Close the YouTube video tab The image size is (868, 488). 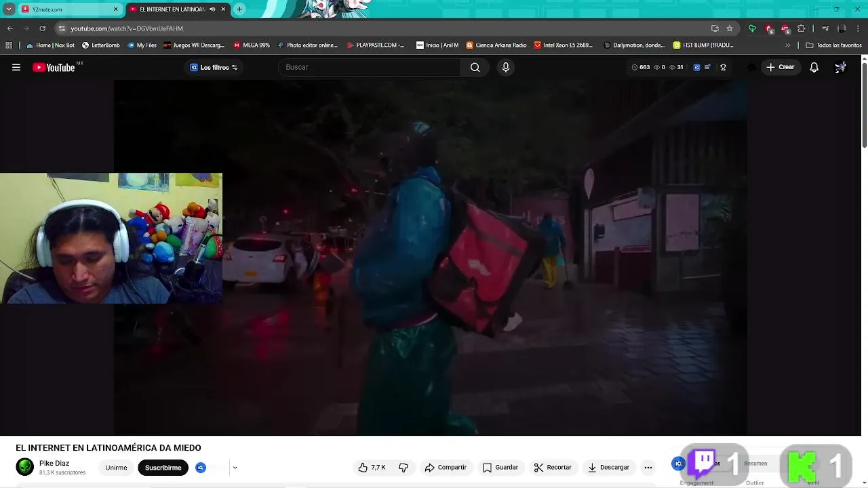(223, 9)
